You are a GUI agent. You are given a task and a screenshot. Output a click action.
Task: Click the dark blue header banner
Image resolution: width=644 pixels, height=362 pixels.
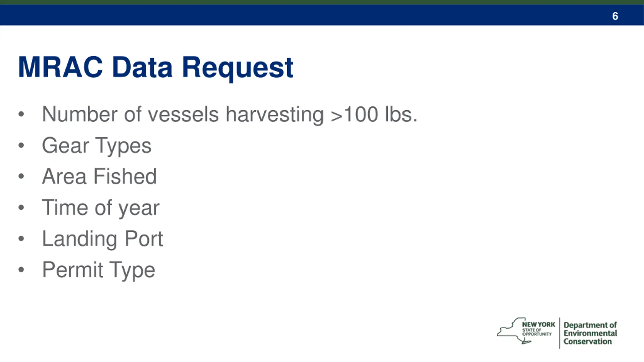coord(322,15)
